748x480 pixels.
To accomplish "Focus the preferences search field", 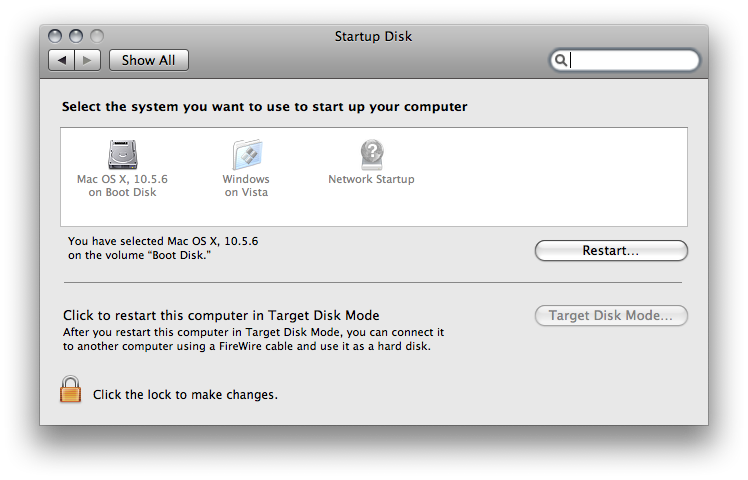I will point(625,60).
